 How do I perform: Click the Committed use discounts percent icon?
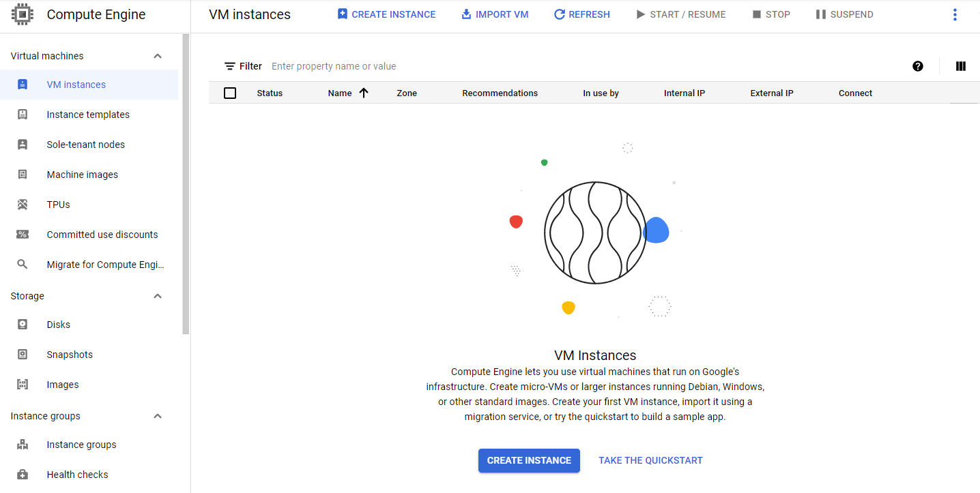[x=23, y=235]
